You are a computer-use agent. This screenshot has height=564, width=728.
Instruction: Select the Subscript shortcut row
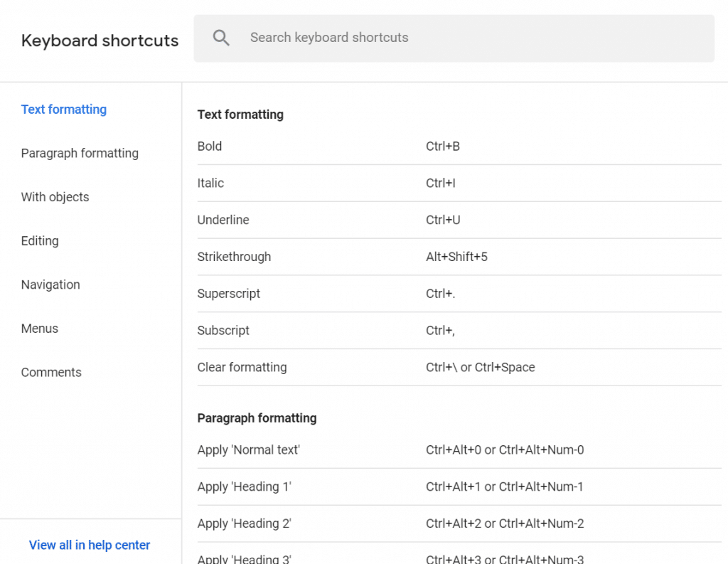(459, 331)
